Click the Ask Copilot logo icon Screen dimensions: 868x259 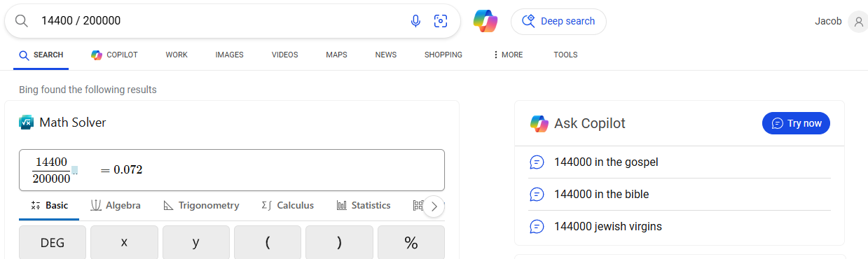coord(539,124)
